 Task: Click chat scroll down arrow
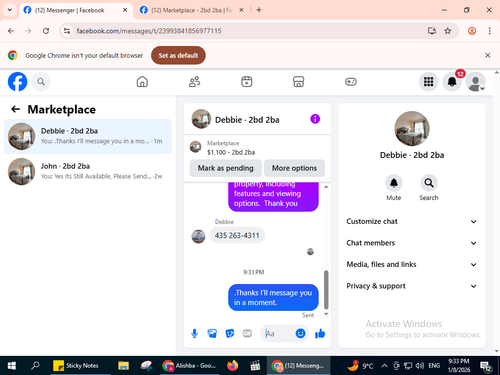coord(326,314)
